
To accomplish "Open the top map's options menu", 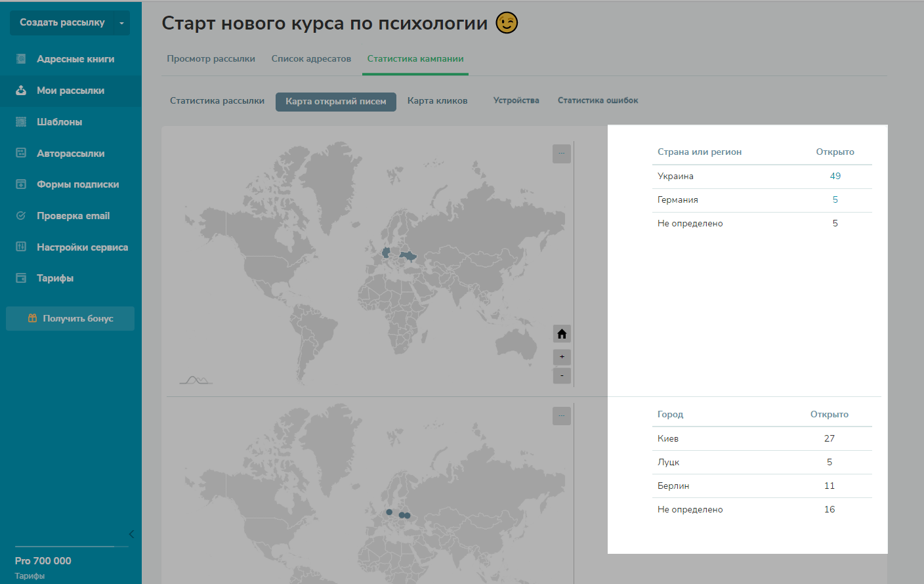I will (562, 154).
